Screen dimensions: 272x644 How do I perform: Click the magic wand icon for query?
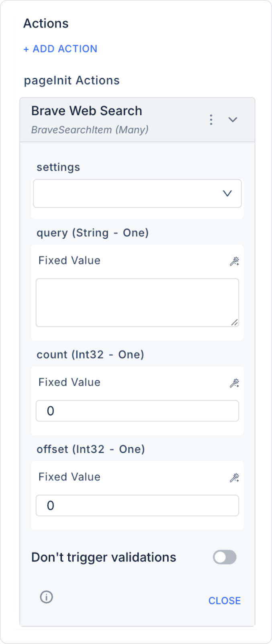tap(234, 261)
